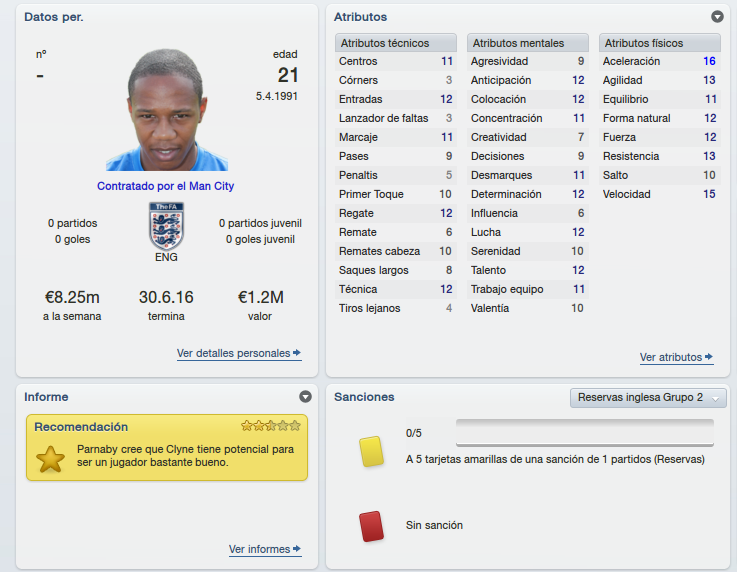Click the red card icon

click(x=371, y=526)
